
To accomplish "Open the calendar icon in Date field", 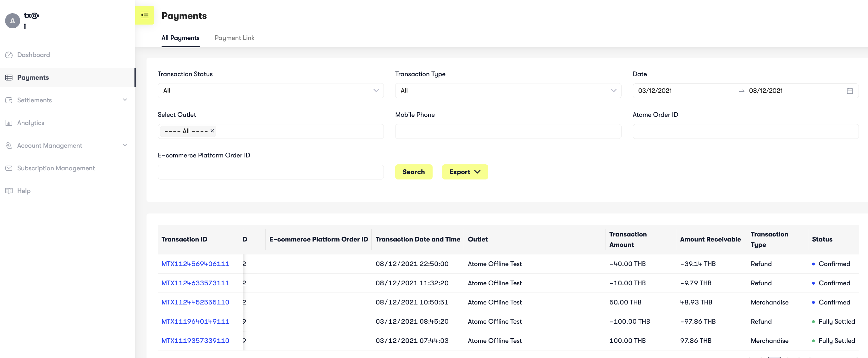I will [849, 91].
